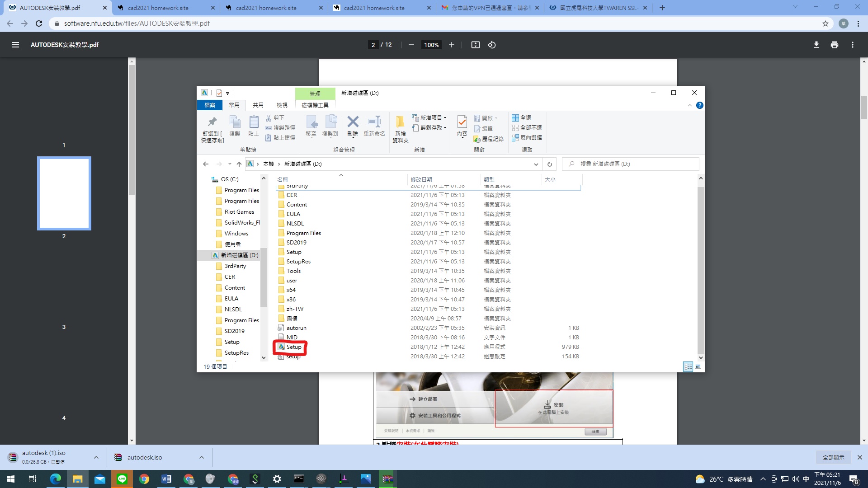
Task: Bookmark this page with star icon
Action: tap(825, 23)
